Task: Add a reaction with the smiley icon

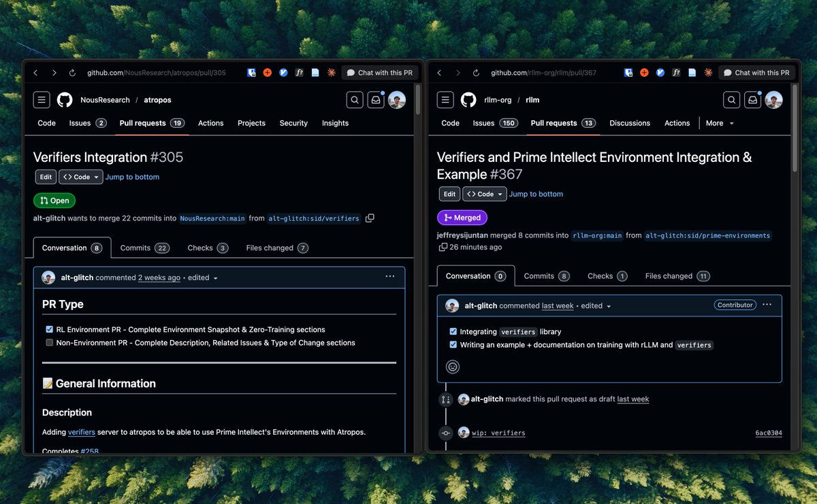Action: point(453,365)
